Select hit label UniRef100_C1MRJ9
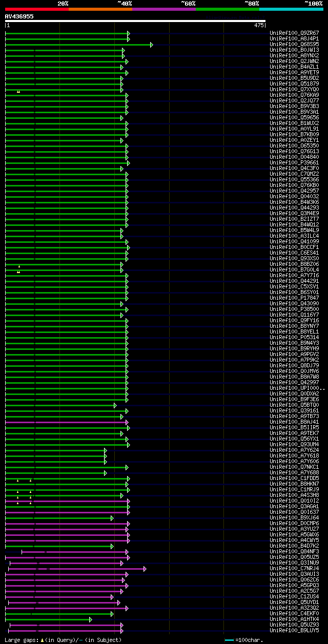The image size is (328, 644). 294,489
